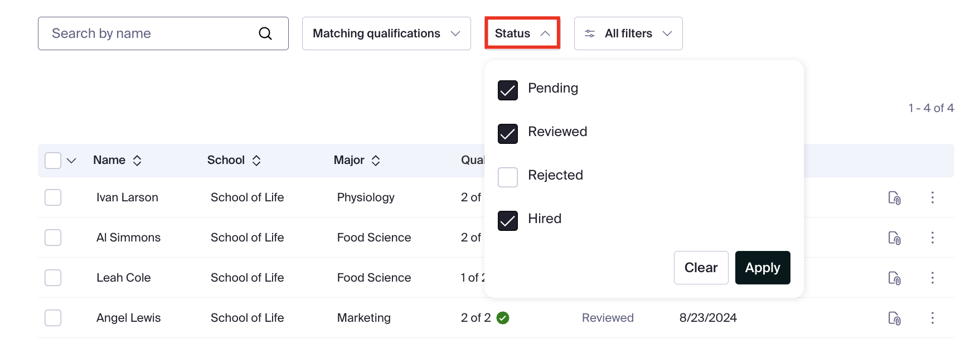Viewport: 980px width, 348px height.
Task: Uncheck the Hired status checkbox
Action: click(508, 221)
